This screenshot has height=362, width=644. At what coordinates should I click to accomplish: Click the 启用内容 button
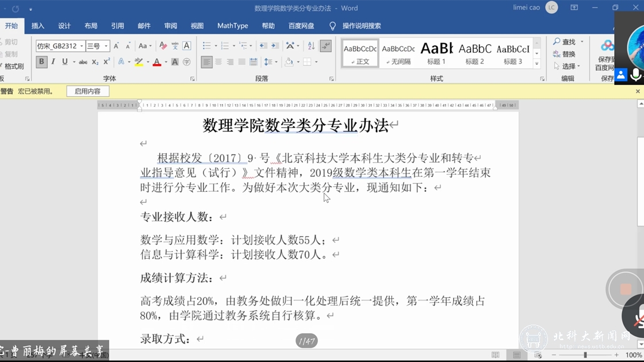87,91
